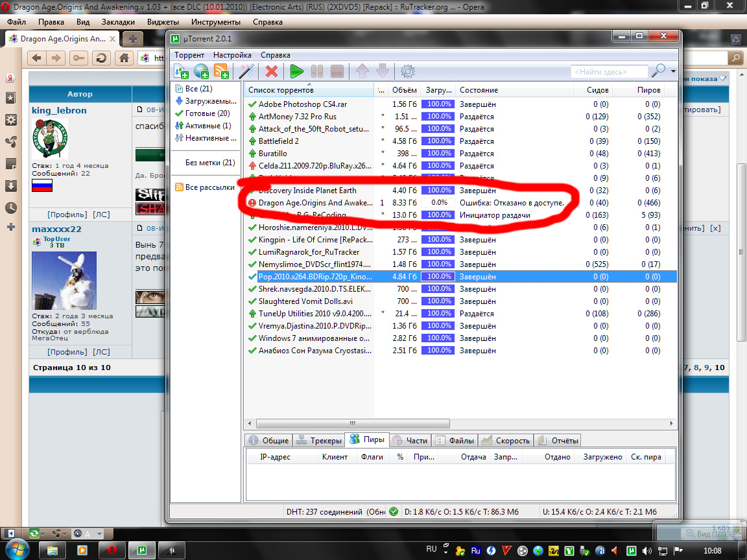Image resolution: width=747 pixels, height=560 pixels.
Task: Open new tab in Opera
Action: (x=133, y=39)
